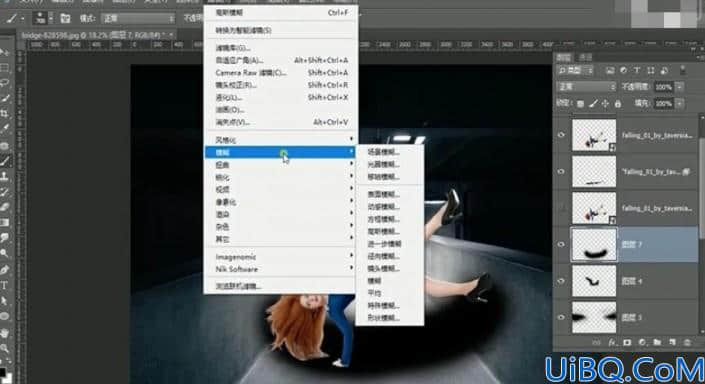Click the link layers icon
705x384 pixels.
pyautogui.click(x=597, y=343)
